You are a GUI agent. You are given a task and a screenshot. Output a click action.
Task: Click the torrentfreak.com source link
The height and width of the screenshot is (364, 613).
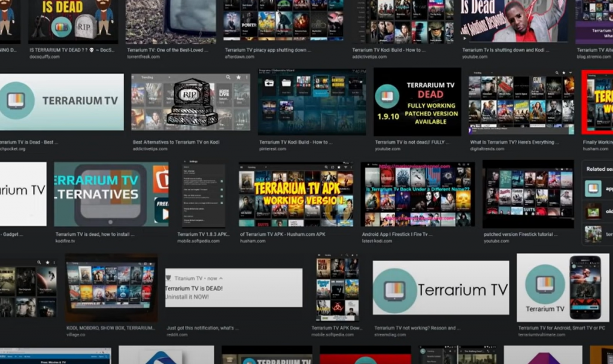pyautogui.click(x=143, y=57)
